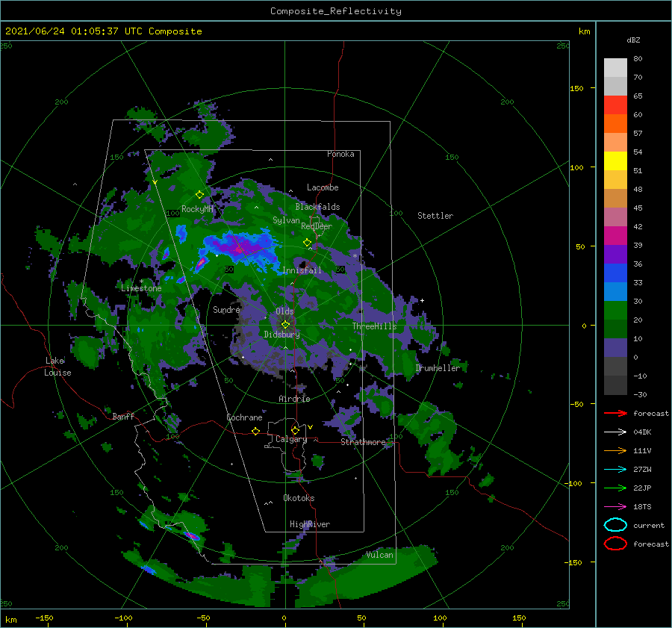This screenshot has height=628, width=672.
Task: Click the blue swatch at 36 dBZ
Action: 615,273
